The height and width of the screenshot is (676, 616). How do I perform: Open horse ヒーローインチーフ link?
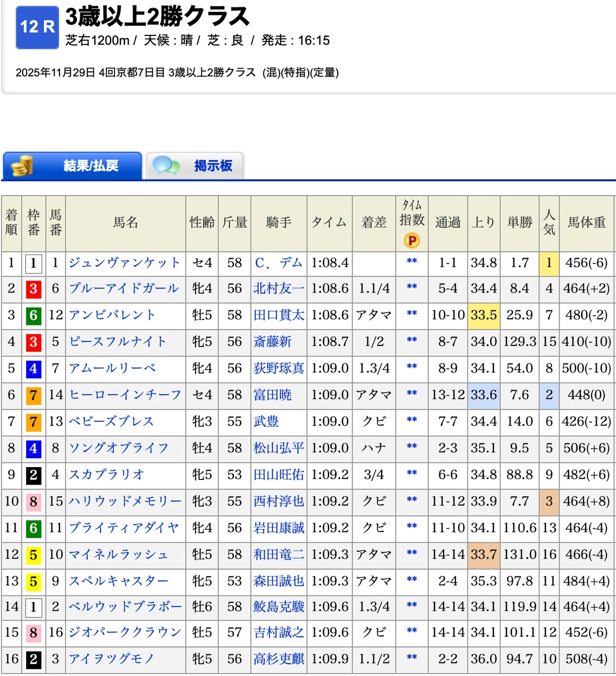125,395
